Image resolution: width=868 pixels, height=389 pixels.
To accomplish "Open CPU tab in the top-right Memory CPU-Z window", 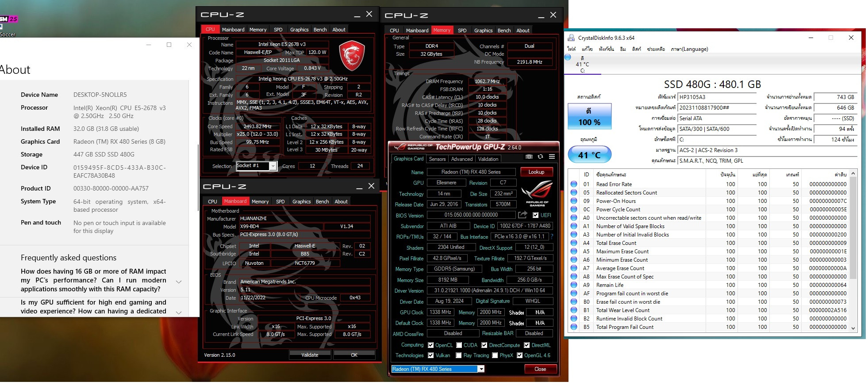I will (394, 31).
